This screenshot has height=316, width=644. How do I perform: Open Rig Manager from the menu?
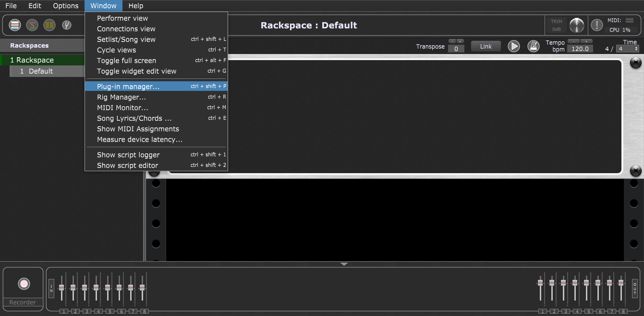[x=156, y=97]
